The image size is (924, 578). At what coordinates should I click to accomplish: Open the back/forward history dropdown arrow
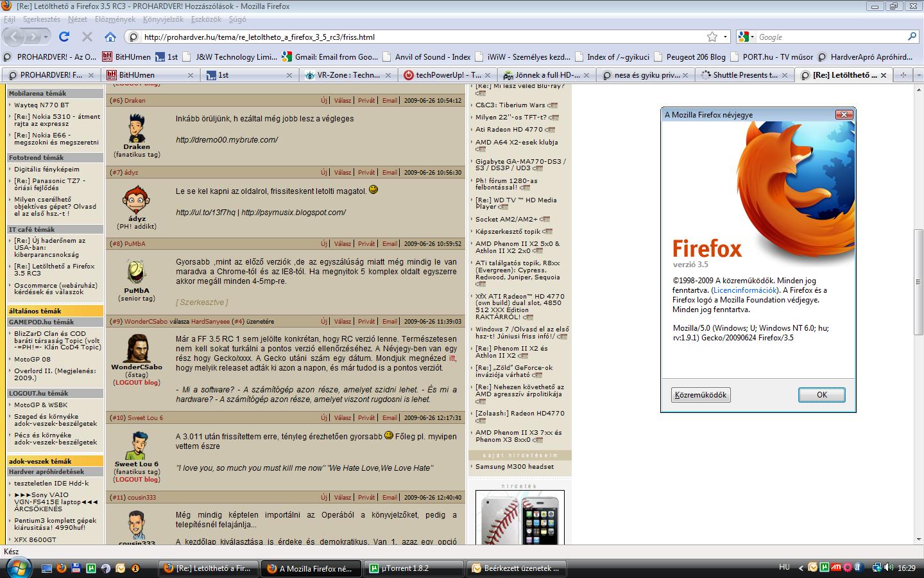[x=44, y=37]
